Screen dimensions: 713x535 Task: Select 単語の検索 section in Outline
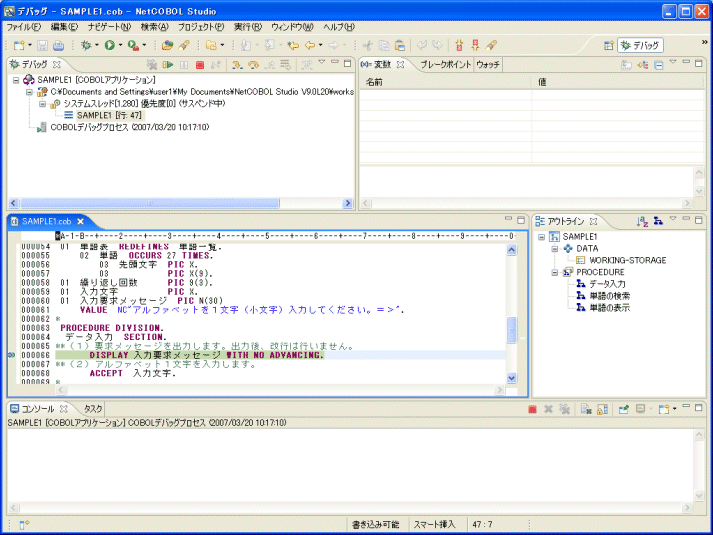[609, 296]
